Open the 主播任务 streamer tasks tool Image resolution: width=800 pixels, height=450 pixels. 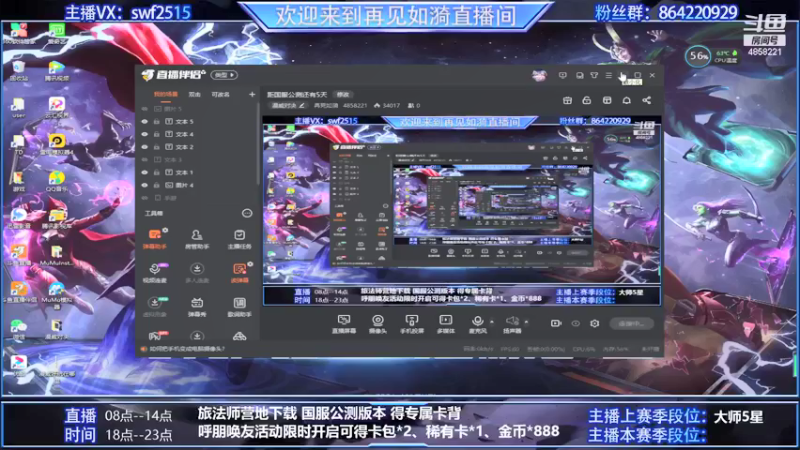coord(239,239)
